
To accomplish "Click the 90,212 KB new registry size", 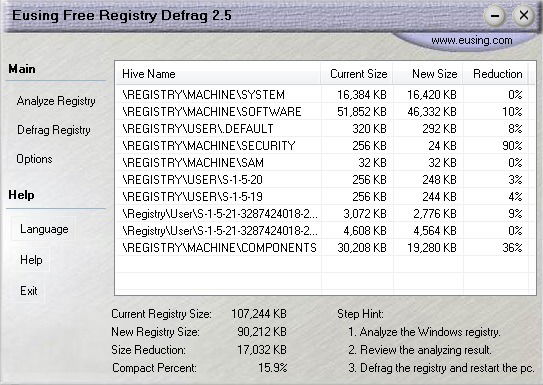I will point(262,332).
